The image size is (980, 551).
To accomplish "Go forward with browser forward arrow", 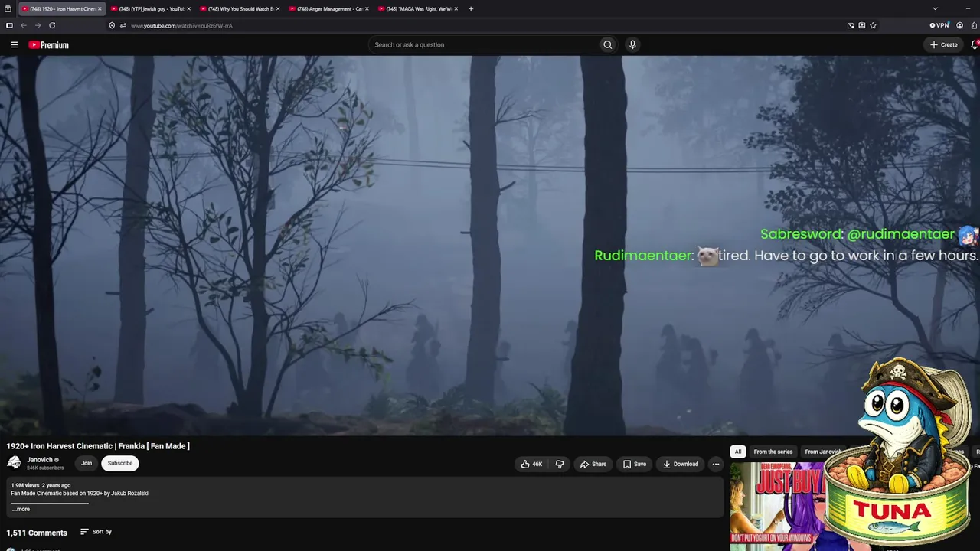I will click(x=38, y=25).
